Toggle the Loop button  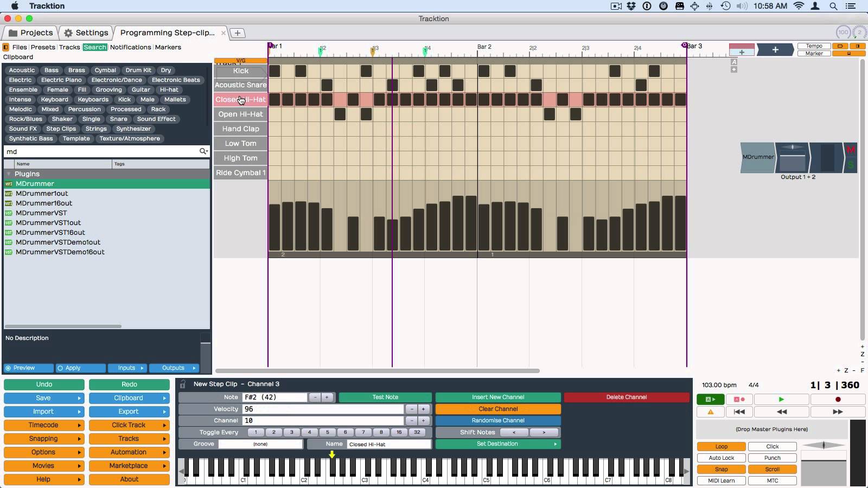[722, 446]
